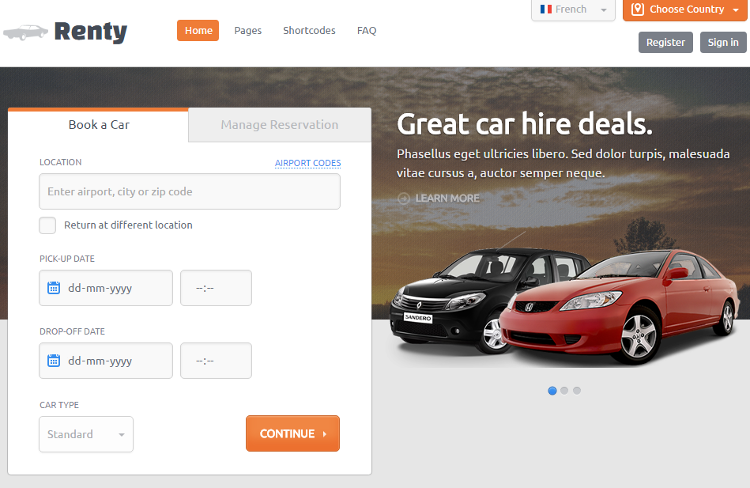Go to the Home menu item
Screen dimensions: 750x488
tap(198, 30)
